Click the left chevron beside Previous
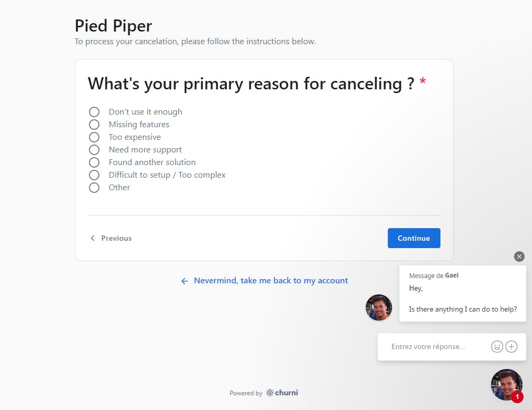Image resolution: width=532 pixels, height=410 pixels. pyautogui.click(x=93, y=238)
